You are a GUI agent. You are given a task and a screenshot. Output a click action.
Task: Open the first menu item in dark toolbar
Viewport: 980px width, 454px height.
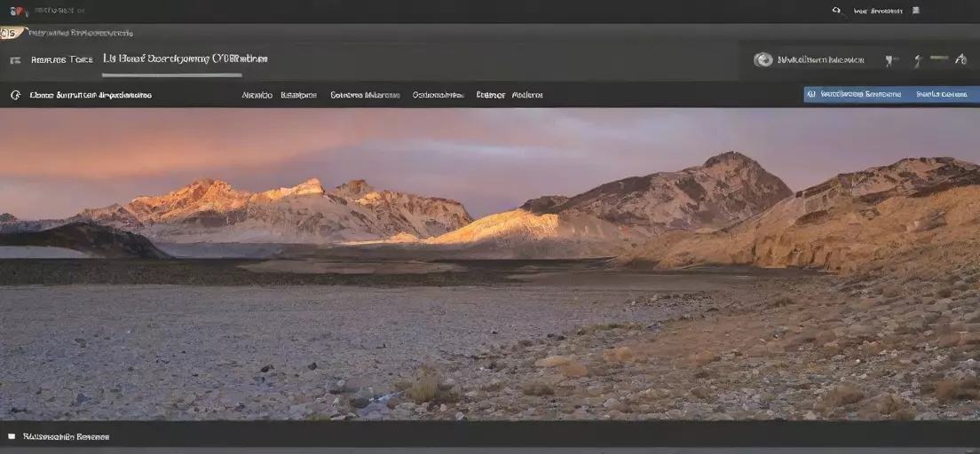point(257,95)
